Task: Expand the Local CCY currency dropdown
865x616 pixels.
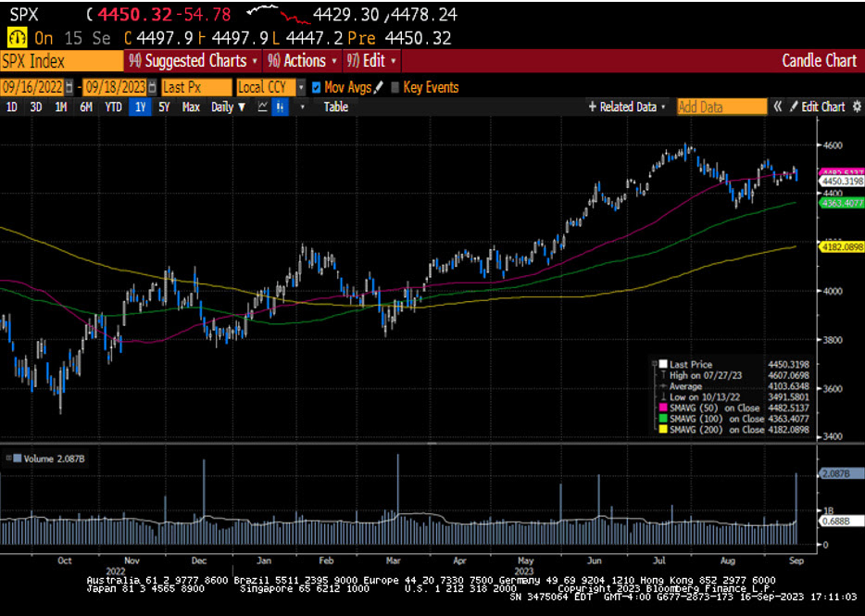Action: tap(301, 87)
